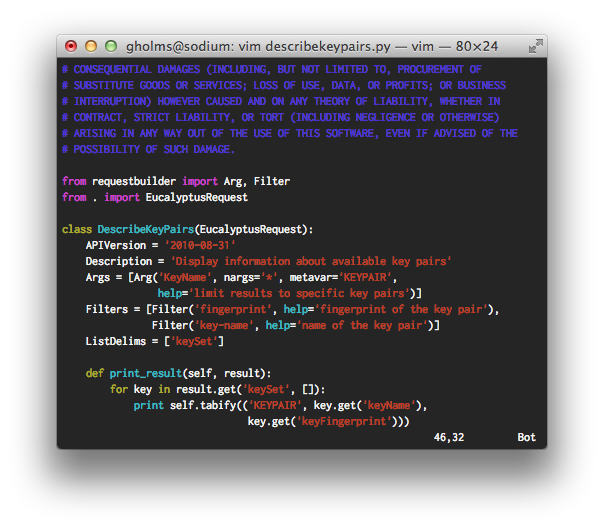This screenshot has width=604, height=528.
Task: Click 'keySet' string in ListDelims line
Action: tap(194, 342)
